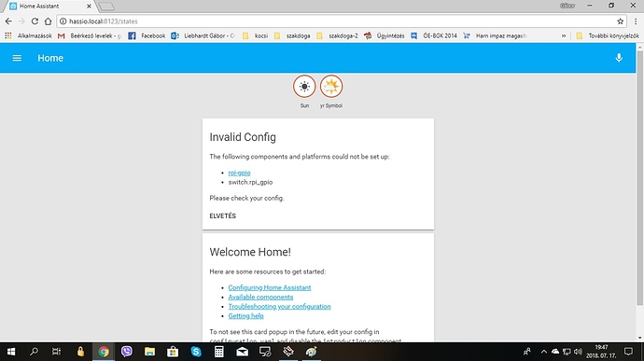Open volume control in system tray
The width and height of the screenshot is (644, 361).
[x=578, y=352]
